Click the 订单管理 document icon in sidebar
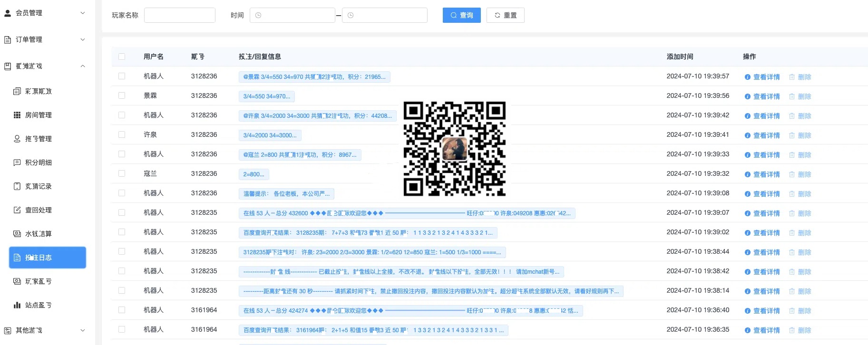The height and width of the screenshot is (345, 868). (x=8, y=40)
